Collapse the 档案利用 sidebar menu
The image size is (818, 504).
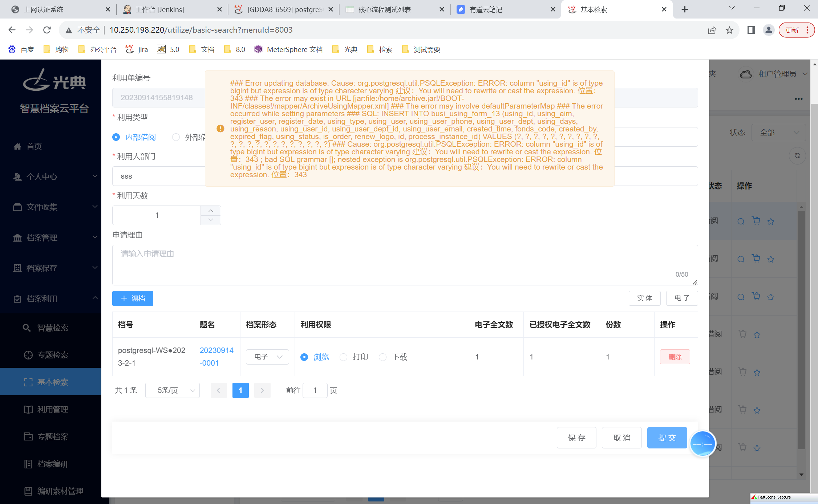click(x=51, y=298)
